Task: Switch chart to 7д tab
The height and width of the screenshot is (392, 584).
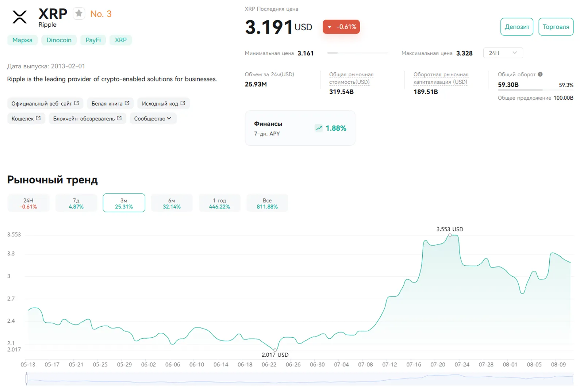Action: (76, 203)
